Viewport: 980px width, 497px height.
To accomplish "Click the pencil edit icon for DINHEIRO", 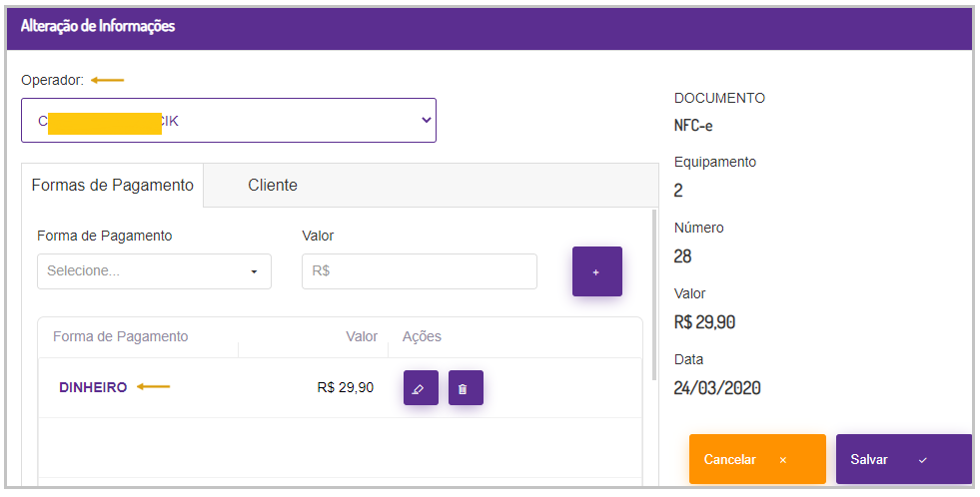I will coord(421,388).
